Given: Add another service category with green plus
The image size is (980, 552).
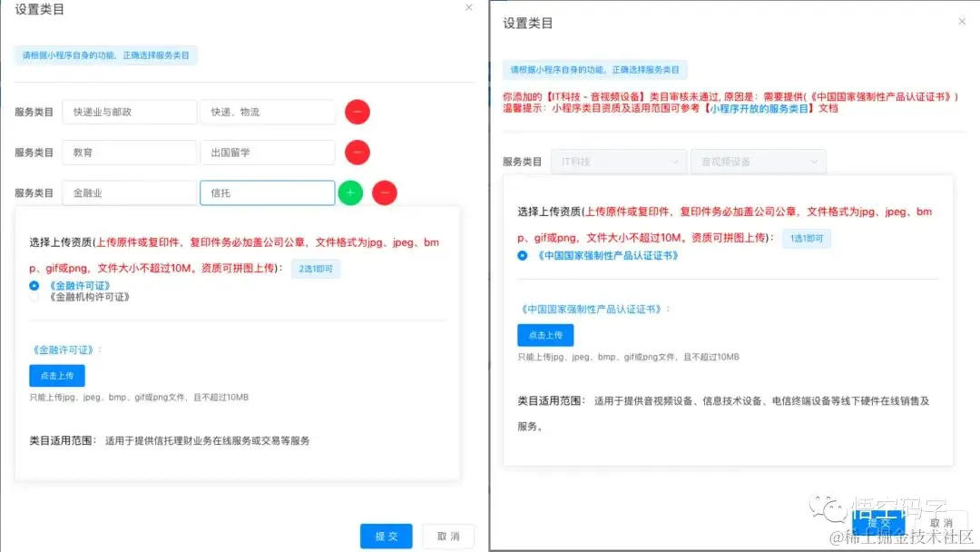Looking at the screenshot, I should pos(350,192).
